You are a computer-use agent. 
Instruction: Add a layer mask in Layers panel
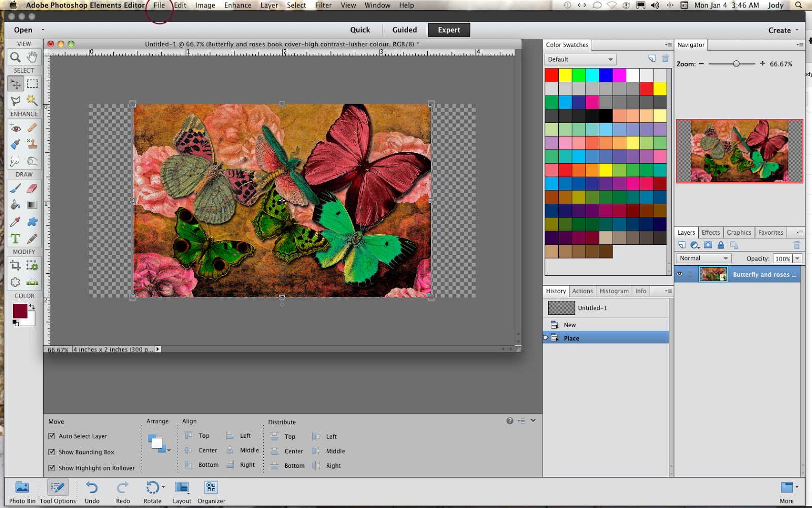tap(708, 245)
